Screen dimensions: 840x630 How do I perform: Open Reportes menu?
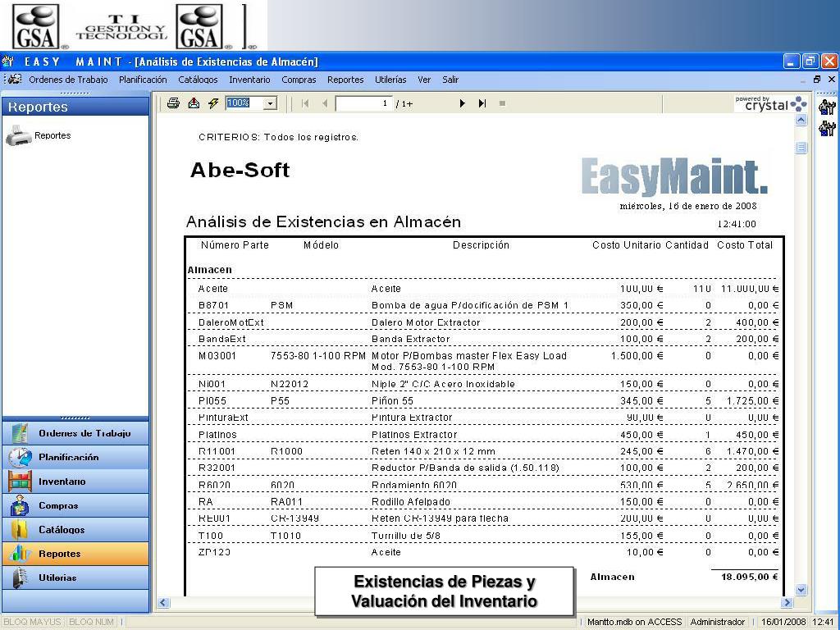(345, 80)
